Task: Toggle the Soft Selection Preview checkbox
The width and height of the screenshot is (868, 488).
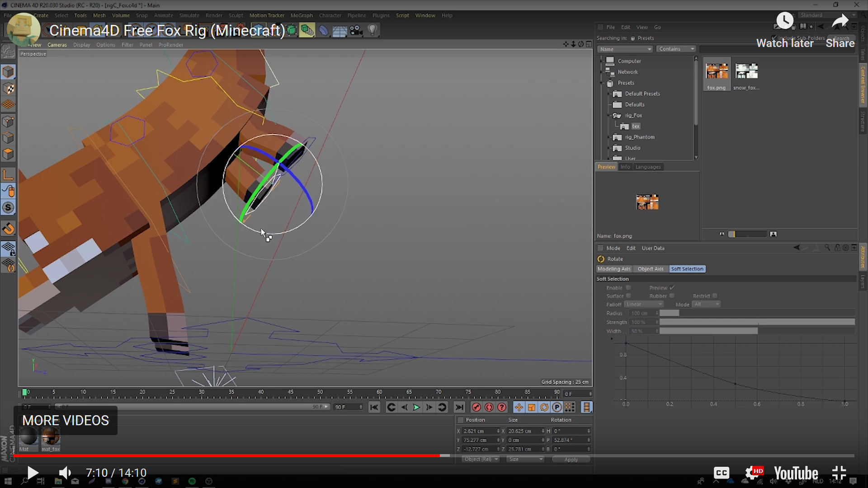Action: point(672,288)
